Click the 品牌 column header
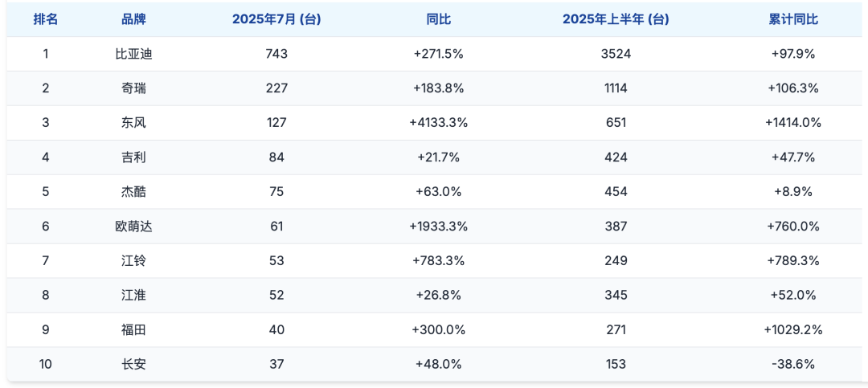868x388 pixels. pyautogui.click(x=133, y=19)
